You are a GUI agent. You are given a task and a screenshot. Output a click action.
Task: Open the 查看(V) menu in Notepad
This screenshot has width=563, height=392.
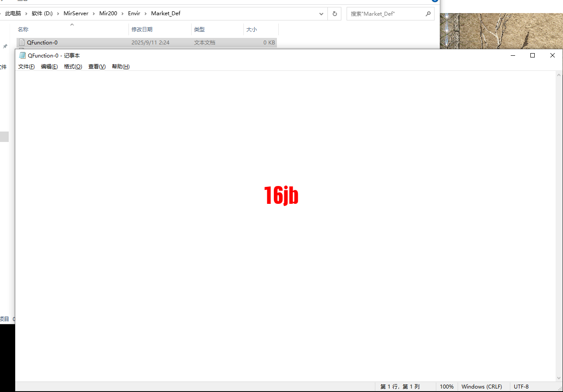97,66
